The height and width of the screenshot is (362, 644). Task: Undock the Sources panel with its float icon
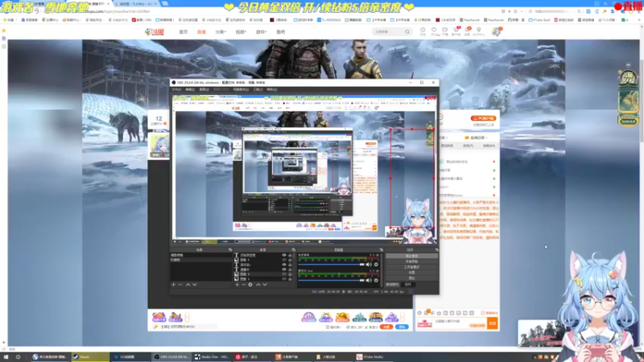pos(293,249)
